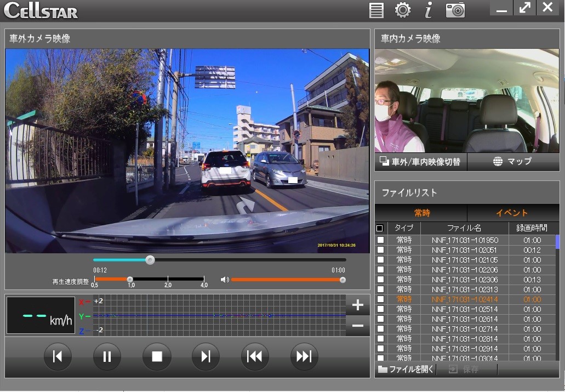Step forward to next frame
The image size is (565, 392).
tap(206, 356)
